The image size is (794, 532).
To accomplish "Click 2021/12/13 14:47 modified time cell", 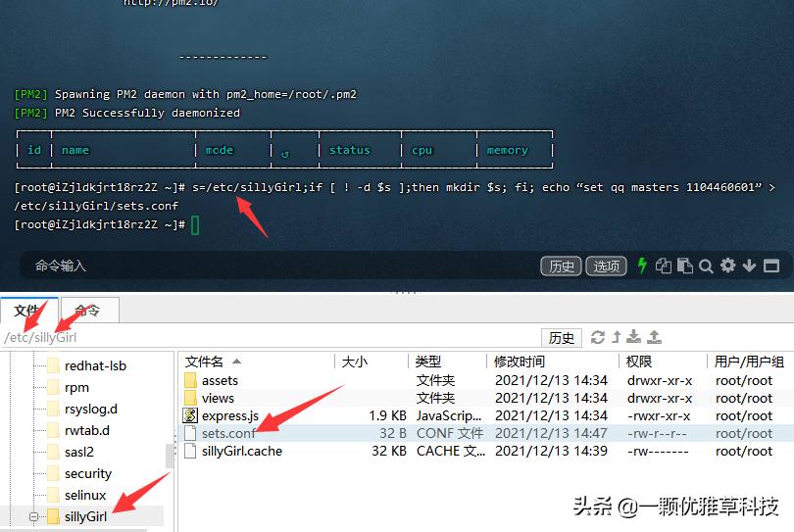I will pyautogui.click(x=551, y=433).
